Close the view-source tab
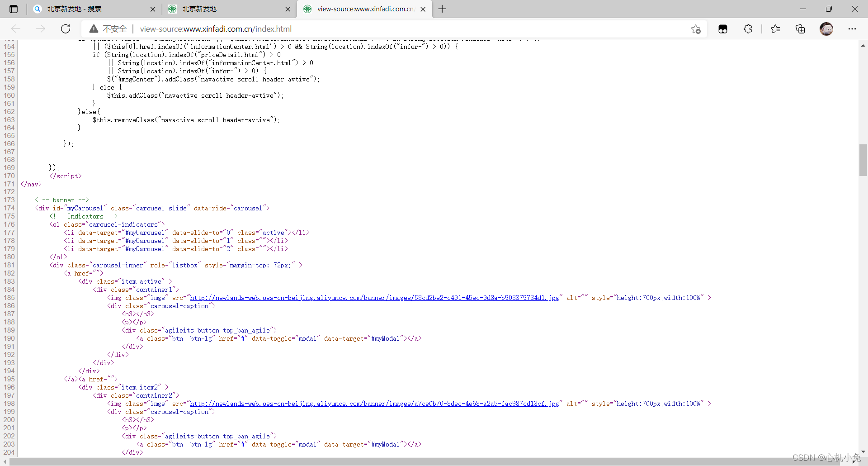The width and height of the screenshot is (868, 466). coord(423,9)
